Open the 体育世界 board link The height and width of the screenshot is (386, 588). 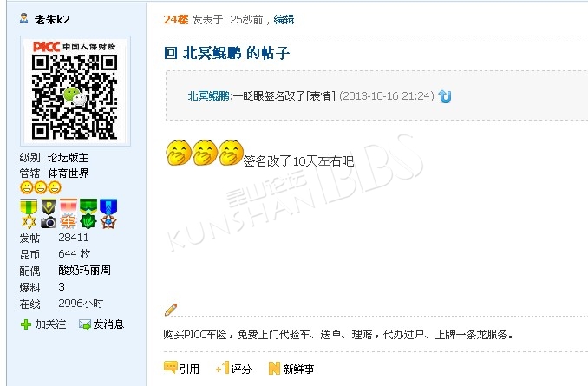(x=69, y=173)
